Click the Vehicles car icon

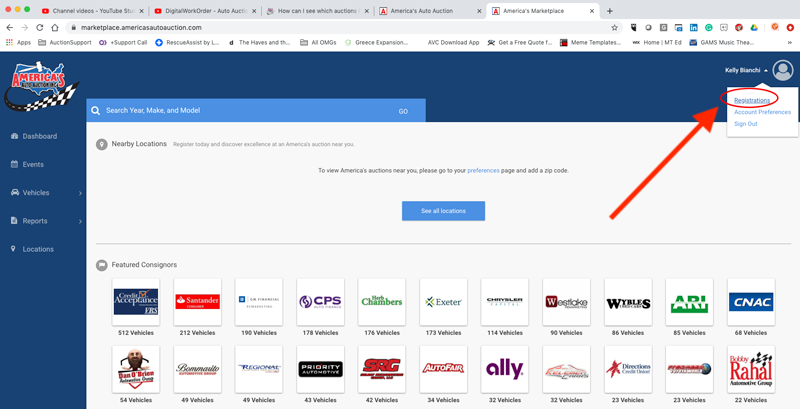click(x=14, y=192)
